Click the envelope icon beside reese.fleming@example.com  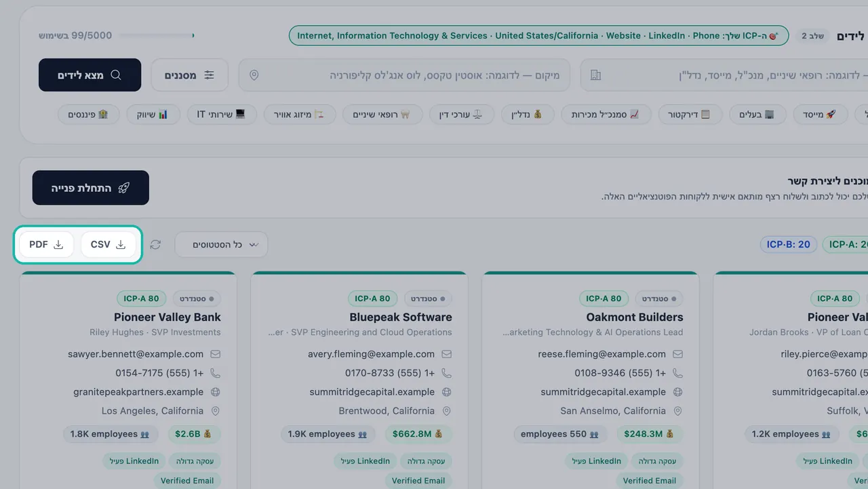[x=678, y=354]
